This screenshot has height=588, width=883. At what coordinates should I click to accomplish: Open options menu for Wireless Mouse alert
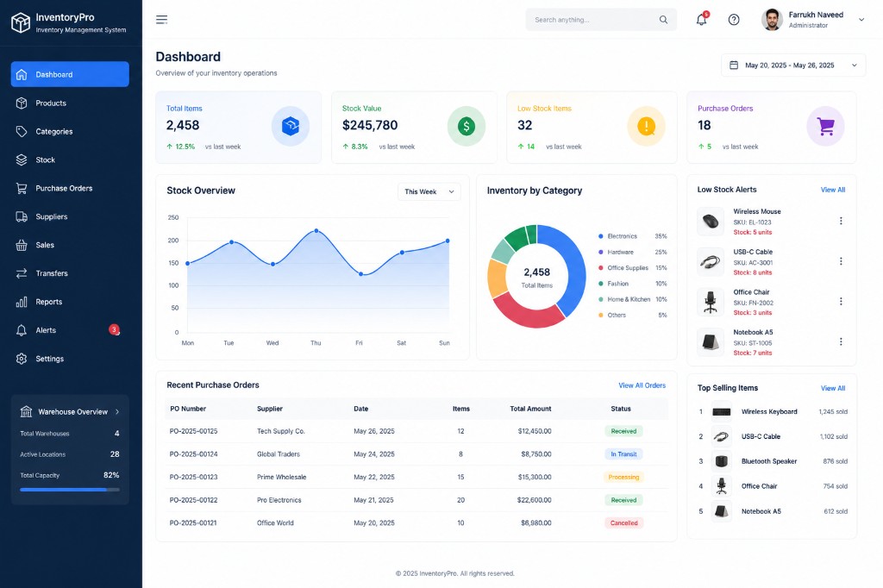point(841,221)
